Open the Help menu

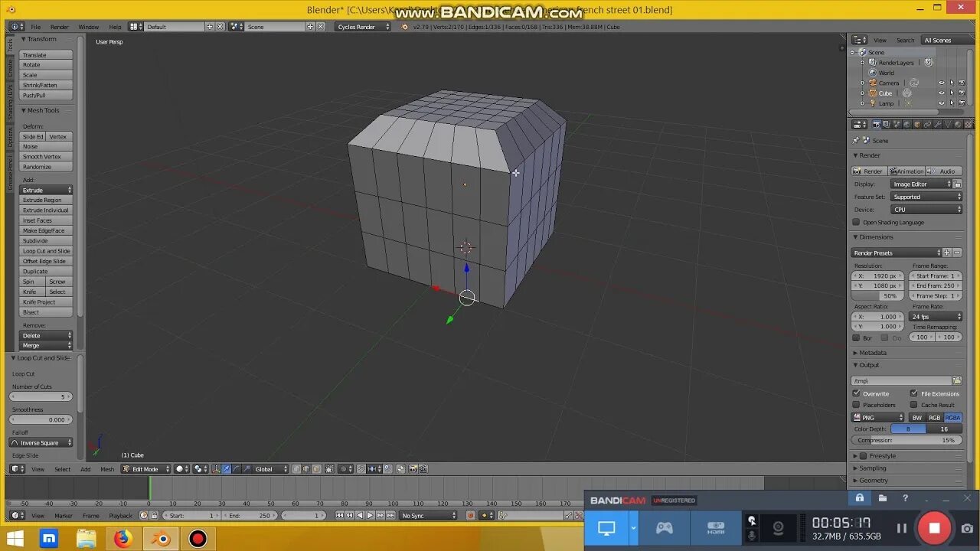point(115,27)
